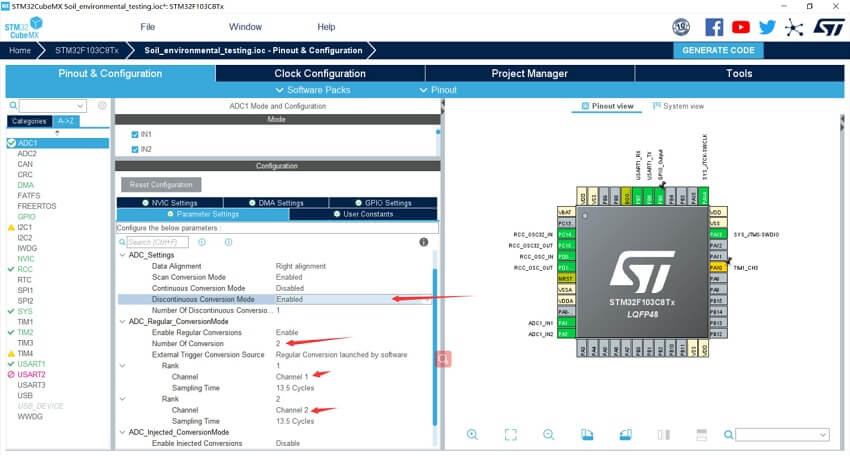Go to the Home breadcrumb
Image resolution: width=850 pixels, height=456 pixels.
(x=20, y=50)
